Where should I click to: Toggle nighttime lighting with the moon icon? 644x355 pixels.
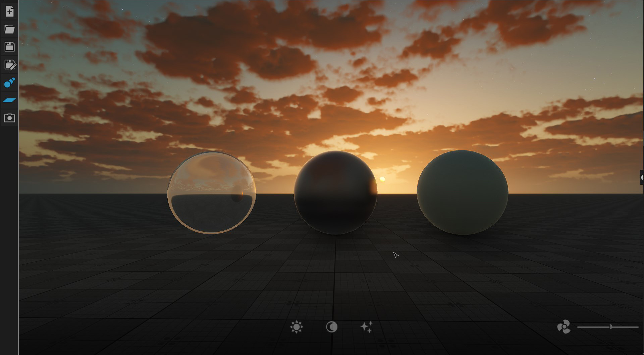[332, 327]
